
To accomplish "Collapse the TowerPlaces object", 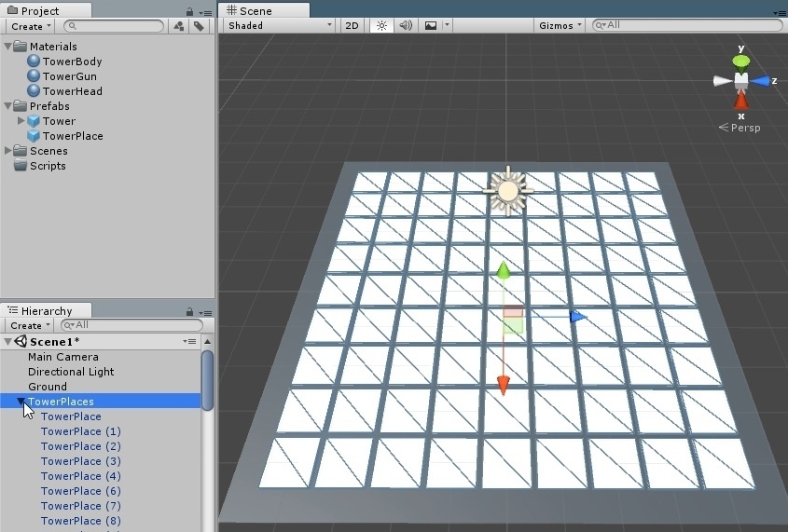I will click(x=21, y=401).
